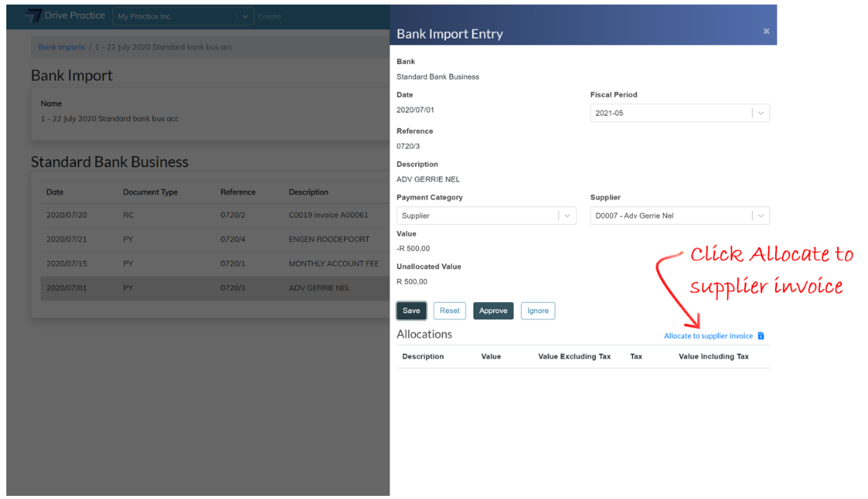Screen dimensions: 868x499
Task: Click reference 0720/2 in the table
Action: 233,214
